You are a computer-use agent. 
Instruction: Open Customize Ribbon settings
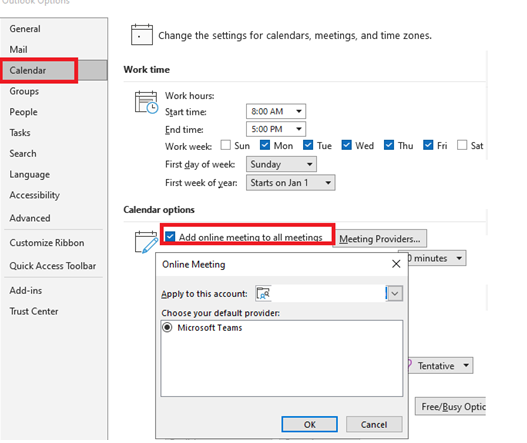click(x=47, y=243)
